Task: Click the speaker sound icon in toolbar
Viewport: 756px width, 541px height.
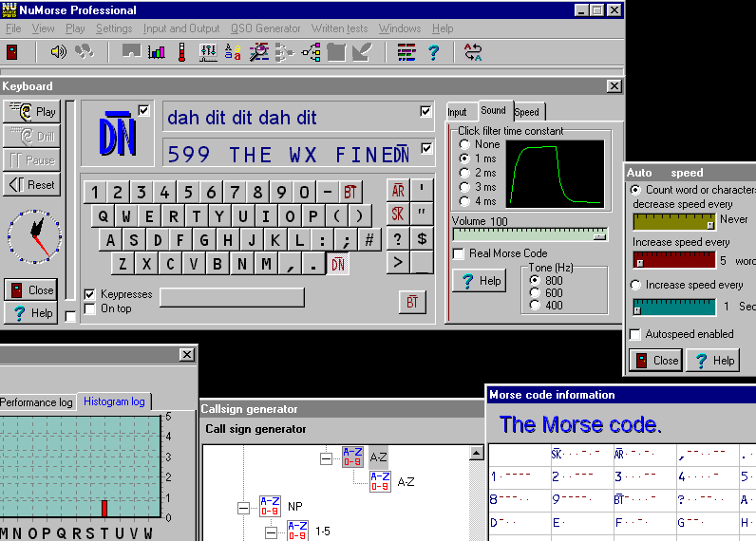Action: click(59, 52)
